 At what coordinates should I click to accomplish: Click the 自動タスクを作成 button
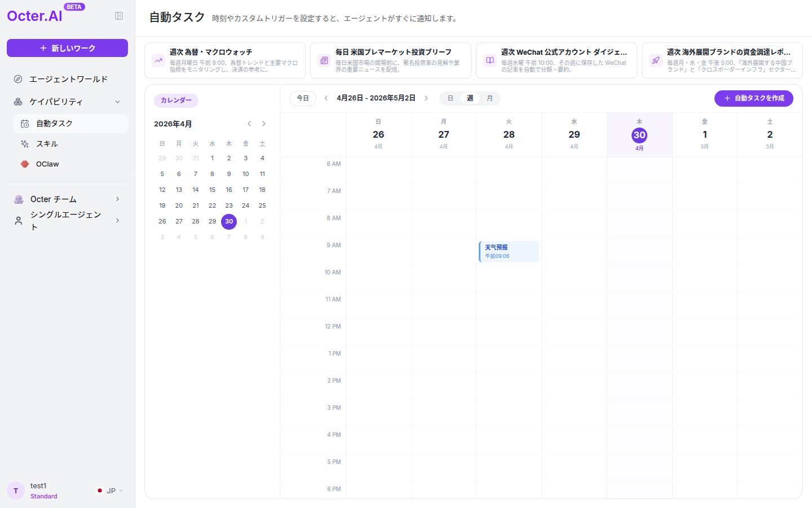coord(754,98)
